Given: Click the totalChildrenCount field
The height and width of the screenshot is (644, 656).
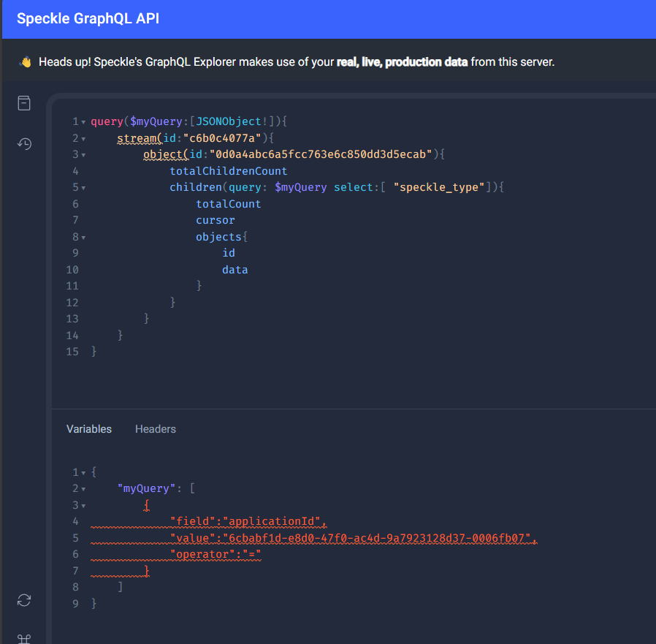Looking at the screenshot, I should tap(229, 171).
